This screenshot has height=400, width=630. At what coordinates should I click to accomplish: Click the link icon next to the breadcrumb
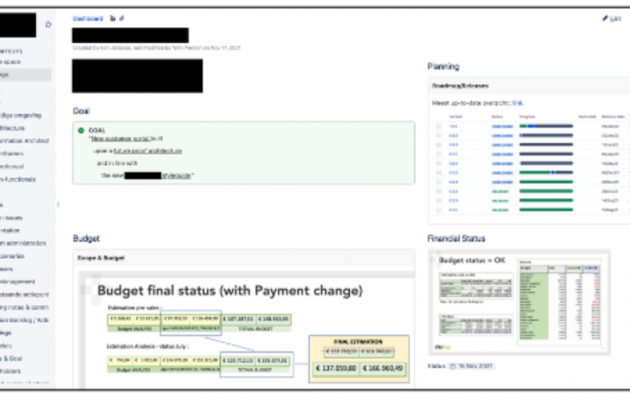coord(122,18)
